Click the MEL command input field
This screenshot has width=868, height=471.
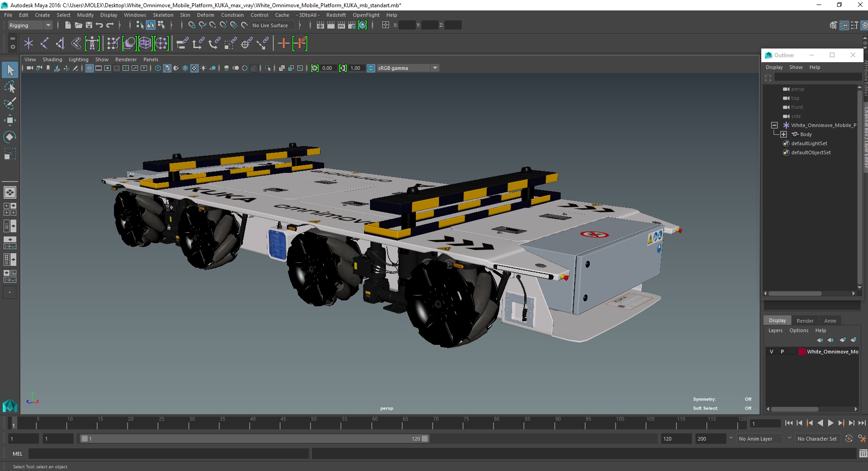click(x=168, y=453)
